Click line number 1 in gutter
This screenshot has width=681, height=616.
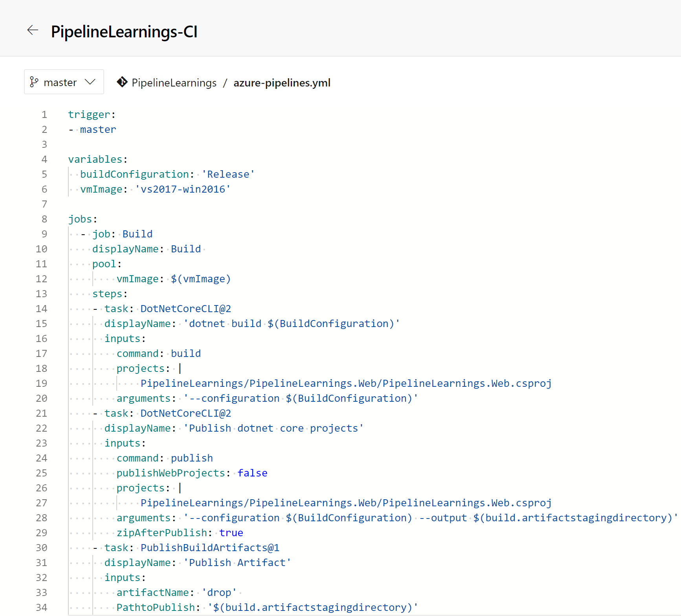[x=44, y=115]
